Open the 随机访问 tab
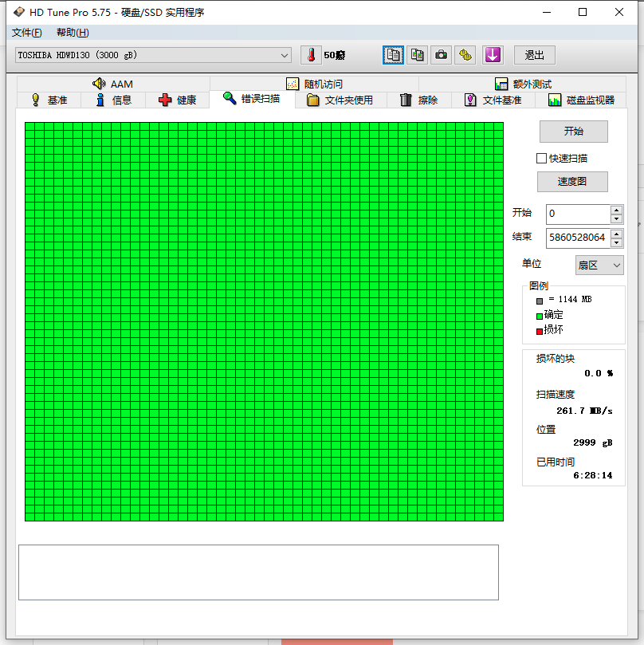This screenshot has height=645, width=644. [315, 84]
